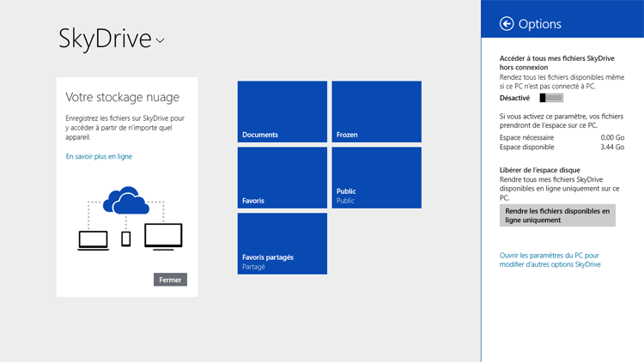Toggle offline access to all SkyDrive files
Screen dimensions: 644x362
[551, 98]
